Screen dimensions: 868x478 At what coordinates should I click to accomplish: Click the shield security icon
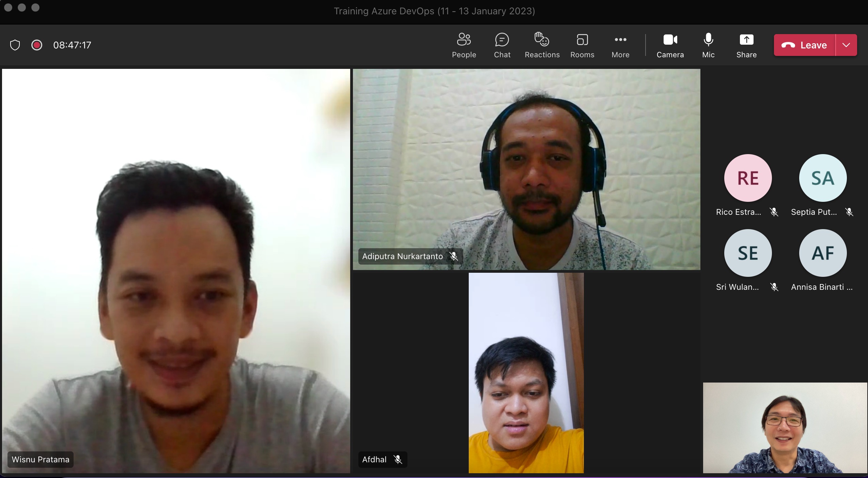tap(15, 45)
